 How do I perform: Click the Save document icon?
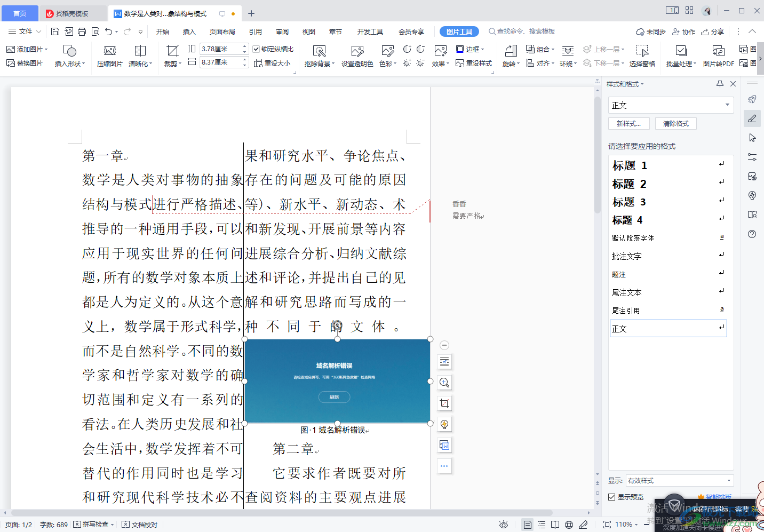55,31
